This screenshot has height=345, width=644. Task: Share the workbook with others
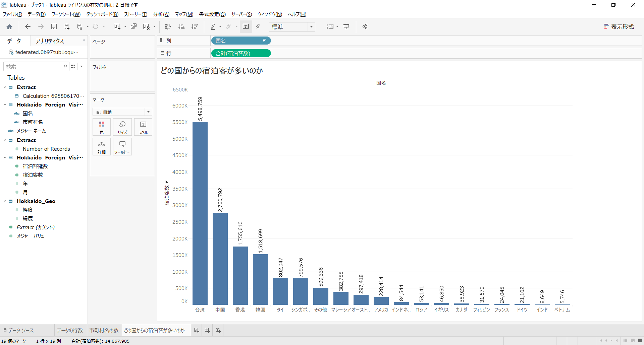coord(365,27)
